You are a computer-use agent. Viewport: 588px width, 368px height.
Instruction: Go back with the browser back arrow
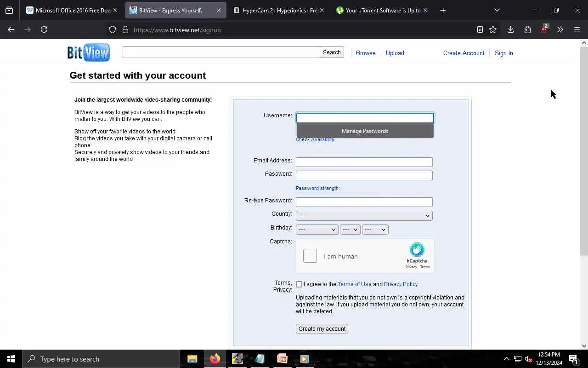[x=11, y=29]
